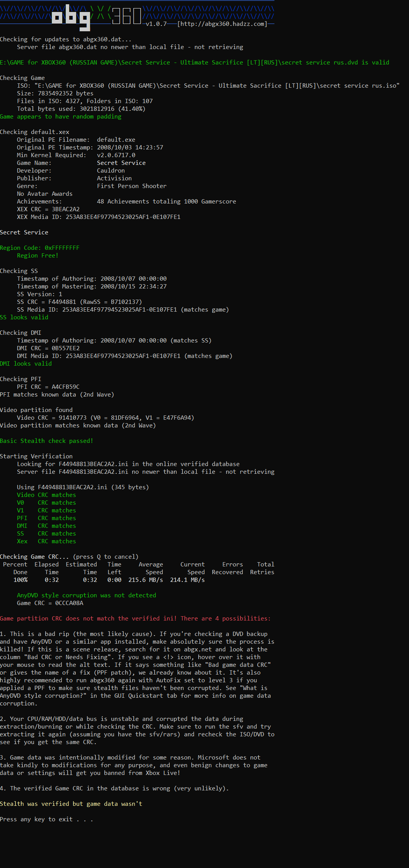
Task: Click 'PFI matches known data (2nd Wave)'
Action: point(57,395)
